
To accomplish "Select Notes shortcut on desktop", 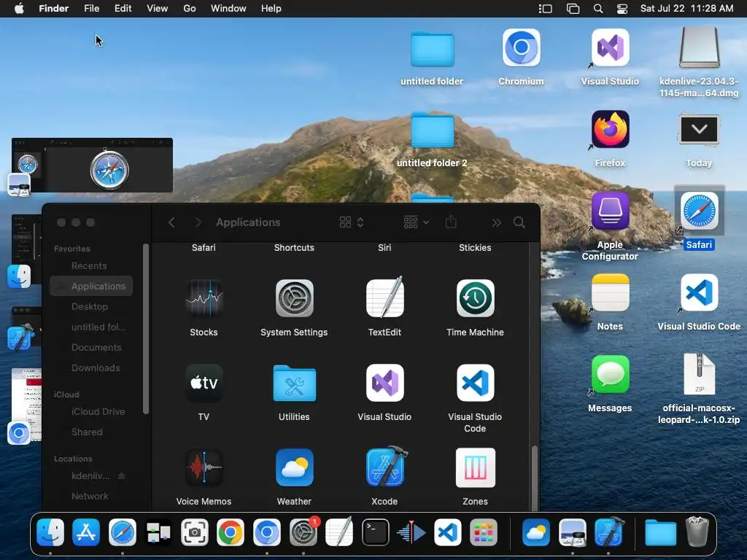I will [x=611, y=293].
